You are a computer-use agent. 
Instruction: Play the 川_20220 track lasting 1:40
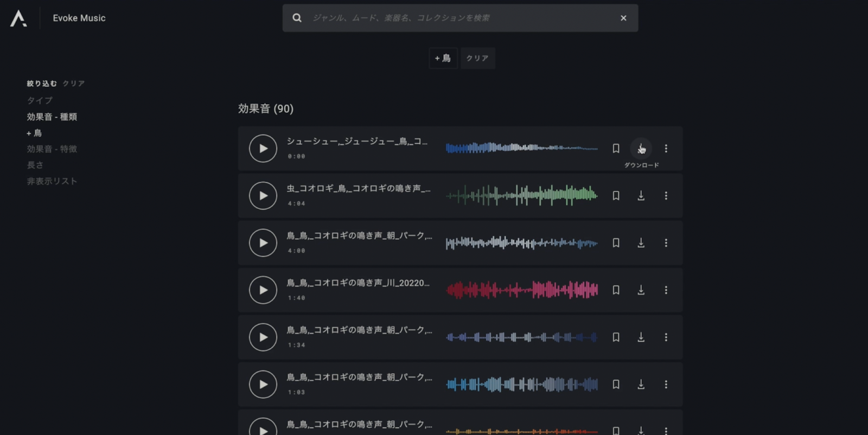263,290
